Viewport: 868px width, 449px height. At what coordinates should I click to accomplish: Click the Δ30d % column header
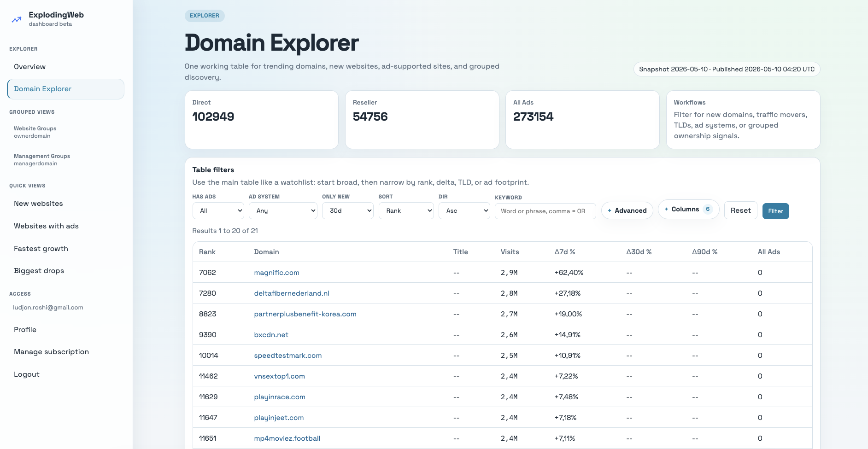[x=639, y=252]
